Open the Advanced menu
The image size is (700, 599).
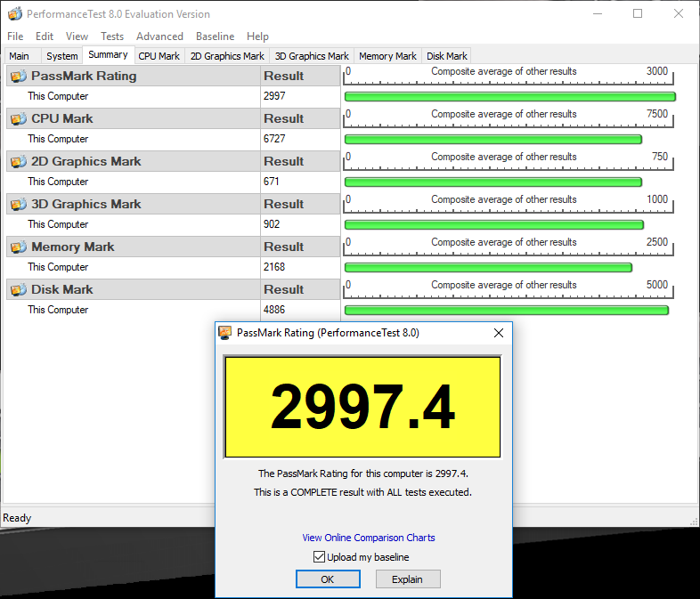[x=159, y=36]
